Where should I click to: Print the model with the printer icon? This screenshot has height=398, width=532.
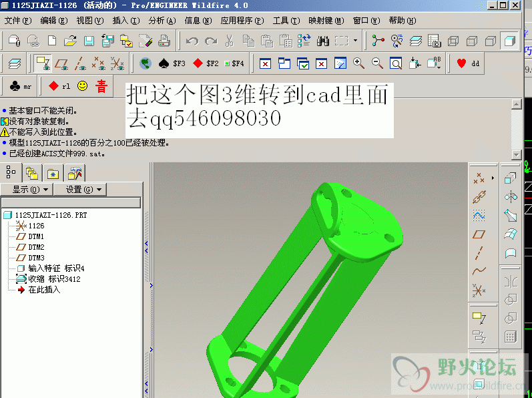click(x=164, y=41)
